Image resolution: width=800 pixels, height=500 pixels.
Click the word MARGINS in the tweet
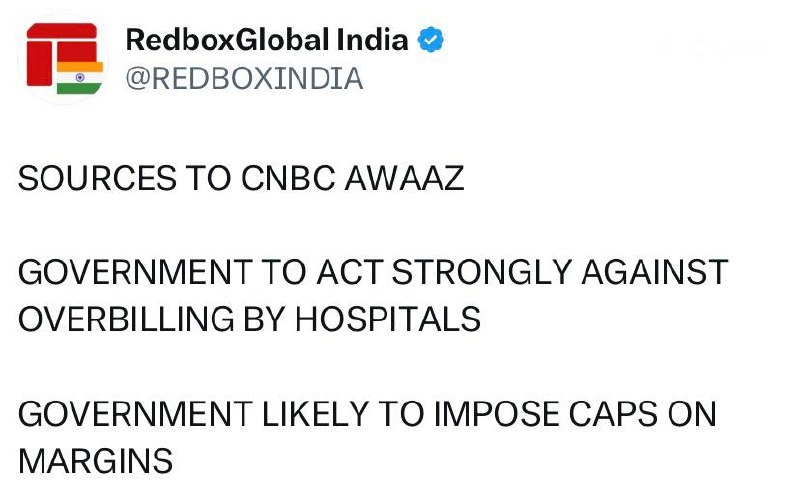point(95,461)
